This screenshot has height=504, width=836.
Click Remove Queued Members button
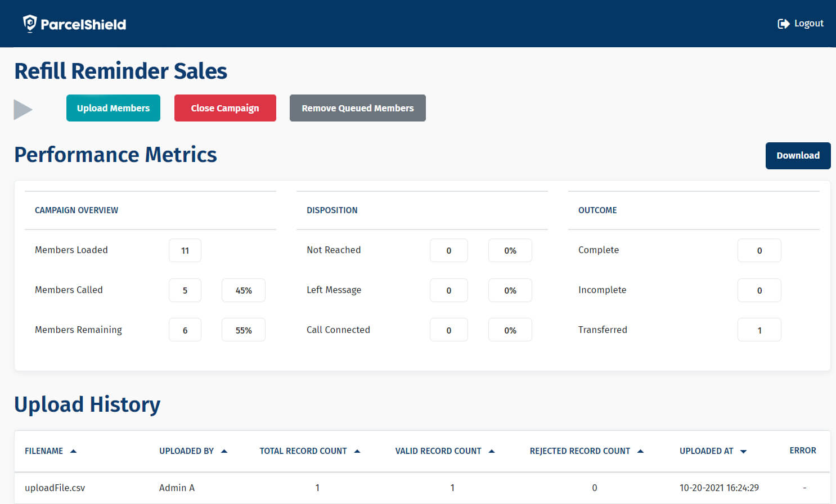pos(357,108)
